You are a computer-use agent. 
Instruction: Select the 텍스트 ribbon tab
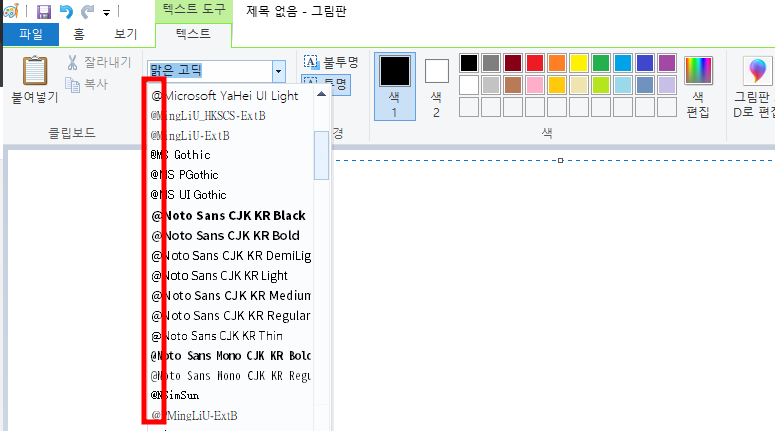tap(193, 34)
